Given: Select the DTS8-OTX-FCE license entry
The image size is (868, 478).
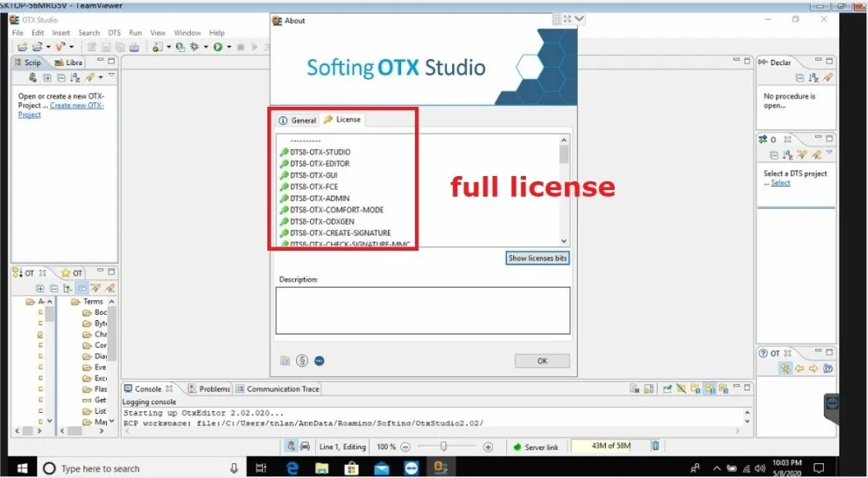Looking at the screenshot, I should [x=309, y=187].
